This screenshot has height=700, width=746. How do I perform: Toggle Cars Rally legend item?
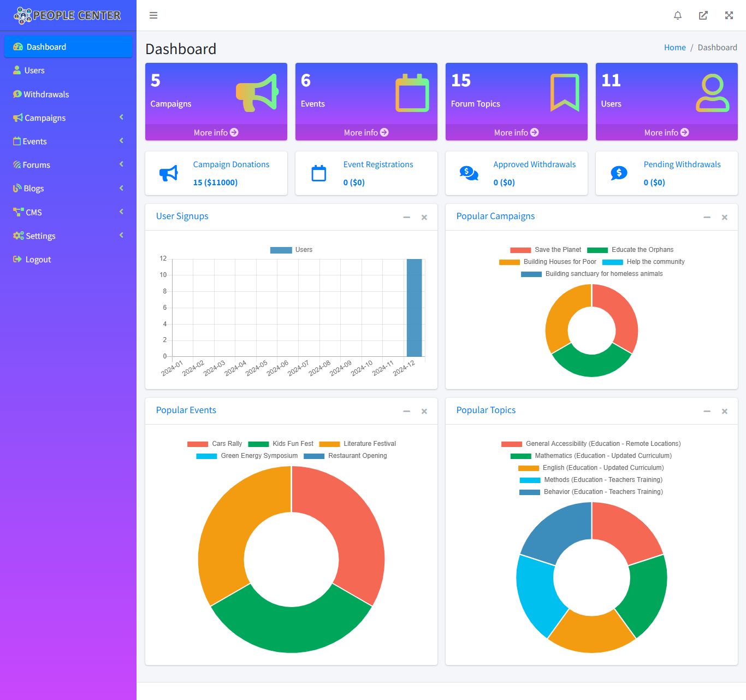click(x=215, y=444)
